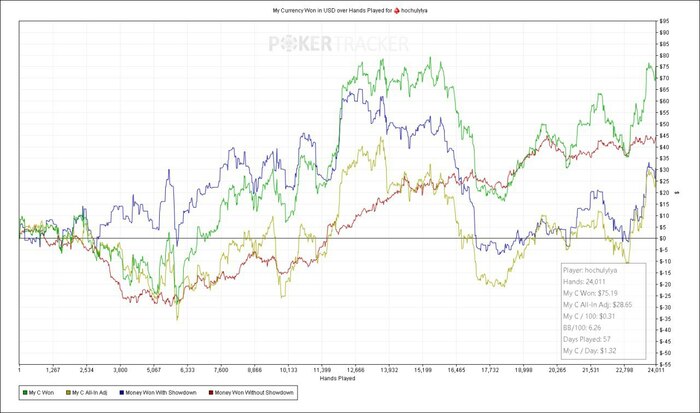Click the 10,133 x-axis tick label
This screenshot has width=700, height=413.
[x=288, y=370]
